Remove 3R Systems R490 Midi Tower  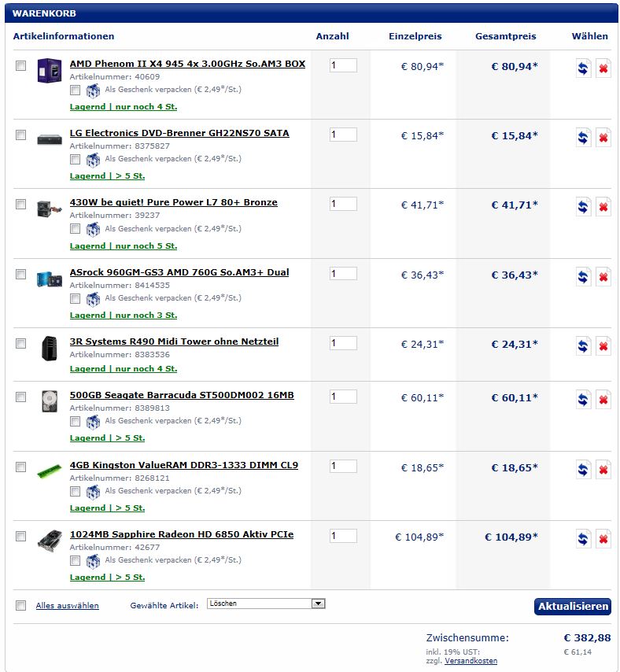click(x=603, y=346)
